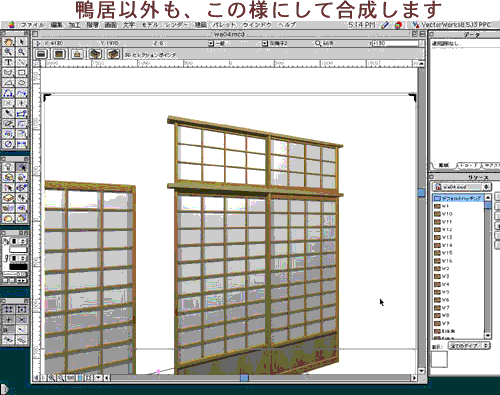
Task: Click the pan hand tool icon
Action: click(9, 42)
